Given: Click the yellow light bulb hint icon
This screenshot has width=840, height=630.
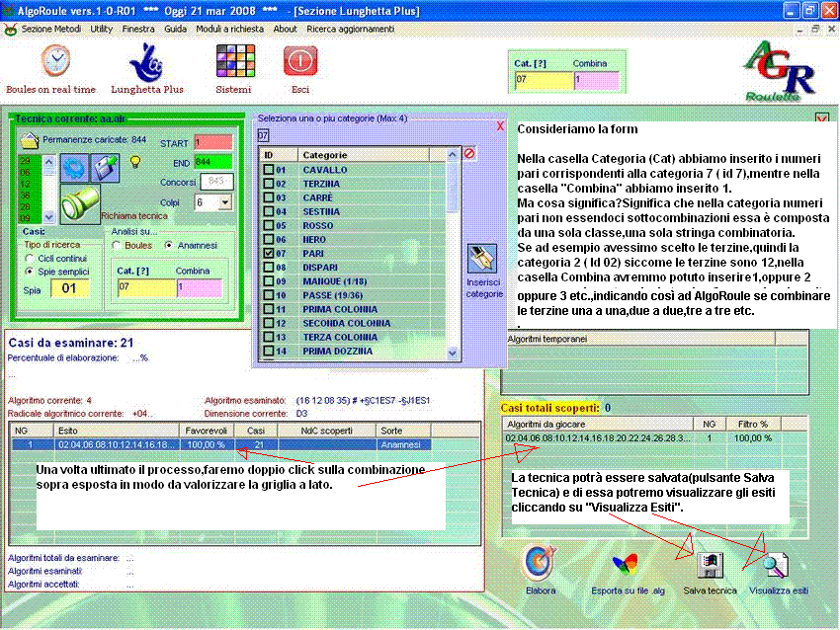Looking at the screenshot, I should coord(135,161).
